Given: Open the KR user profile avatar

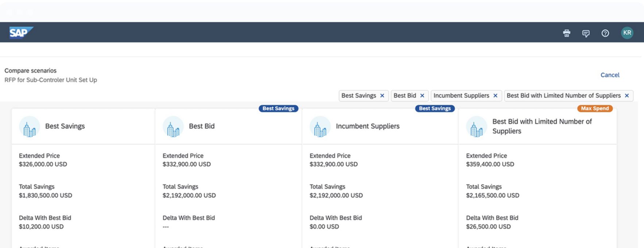Looking at the screenshot, I should 627,33.
